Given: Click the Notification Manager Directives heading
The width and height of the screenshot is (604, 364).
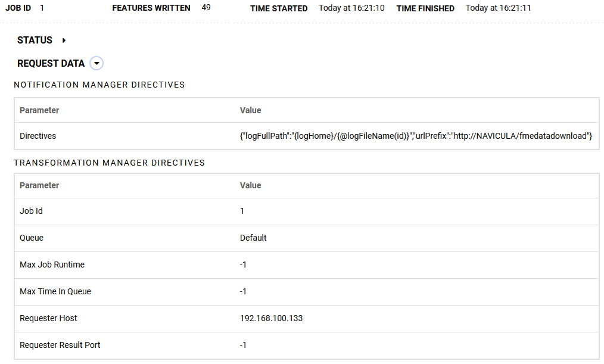Looking at the screenshot, I should [99, 85].
